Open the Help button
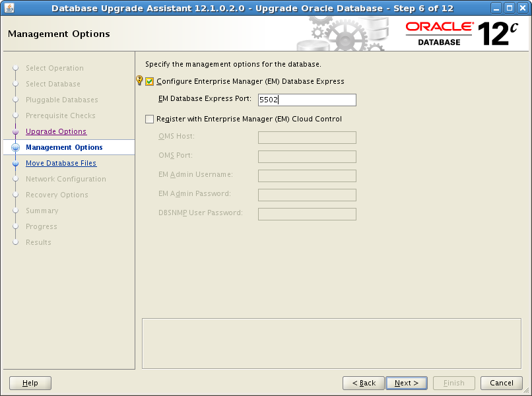532x396 pixels. 30,383
